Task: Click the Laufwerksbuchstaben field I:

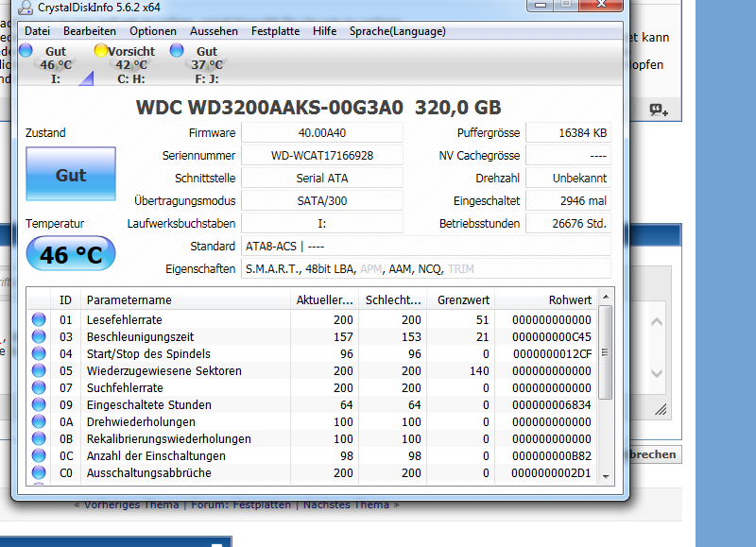Action: [x=322, y=224]
